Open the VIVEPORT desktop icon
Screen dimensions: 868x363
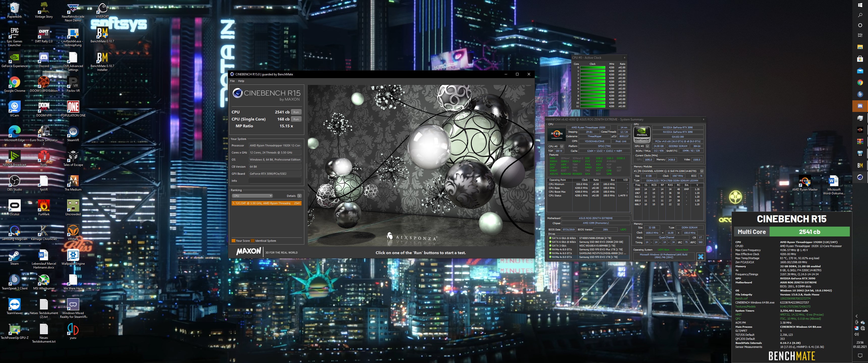(102, 10)
